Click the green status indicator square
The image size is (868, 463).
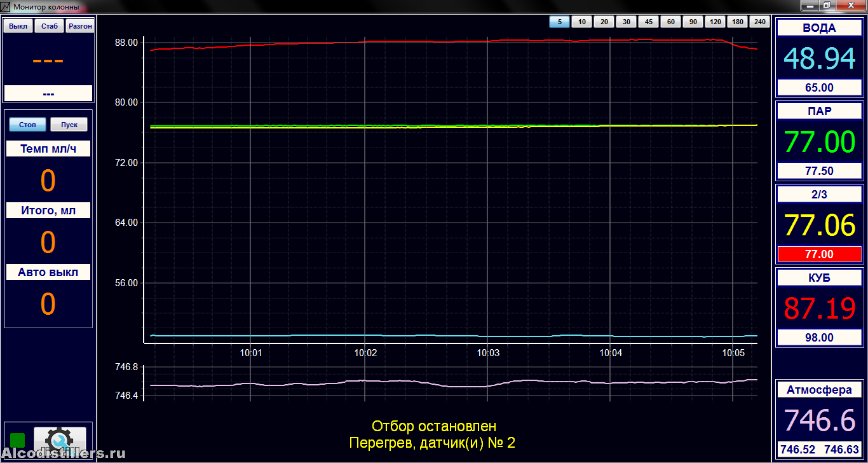[x=18, y=440]
